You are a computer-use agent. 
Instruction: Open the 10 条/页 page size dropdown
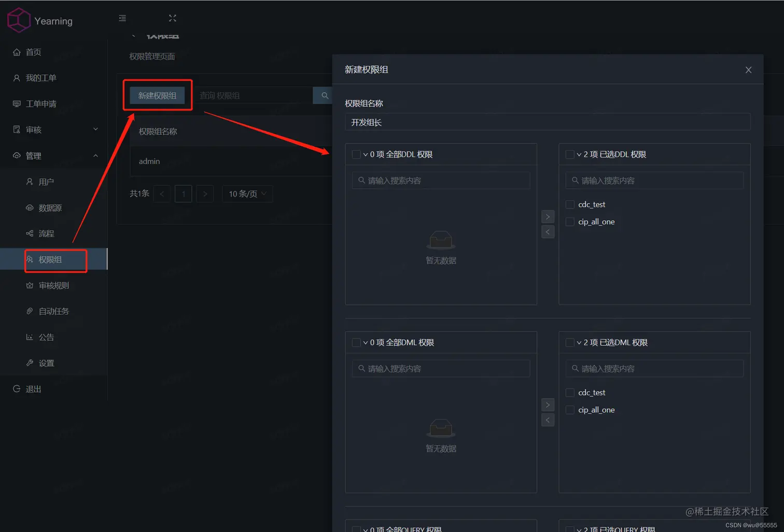point(248,194)
